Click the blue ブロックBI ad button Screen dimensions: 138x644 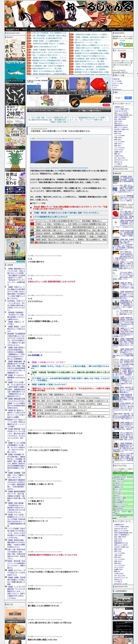click(106, 105)
